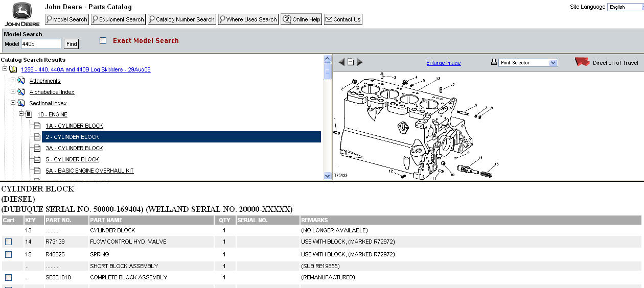644x288 pixels.
Task: Check cart box for R46625 Spring
Action: click(8, 254)
